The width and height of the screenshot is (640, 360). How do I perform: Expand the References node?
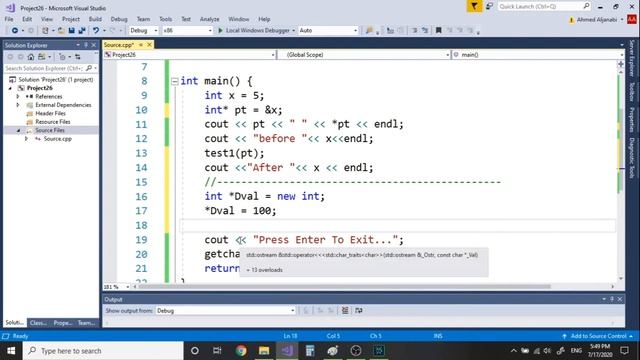point(18,97)
